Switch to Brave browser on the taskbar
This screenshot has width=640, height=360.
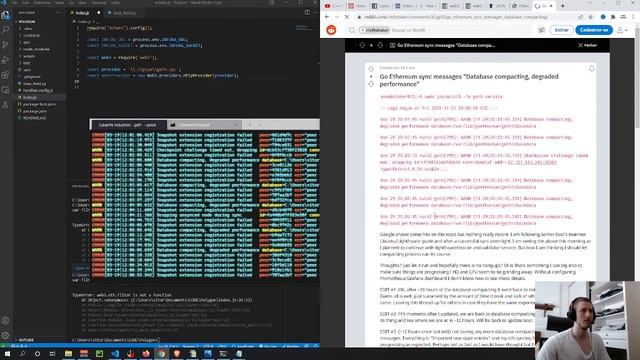(177, 353)
